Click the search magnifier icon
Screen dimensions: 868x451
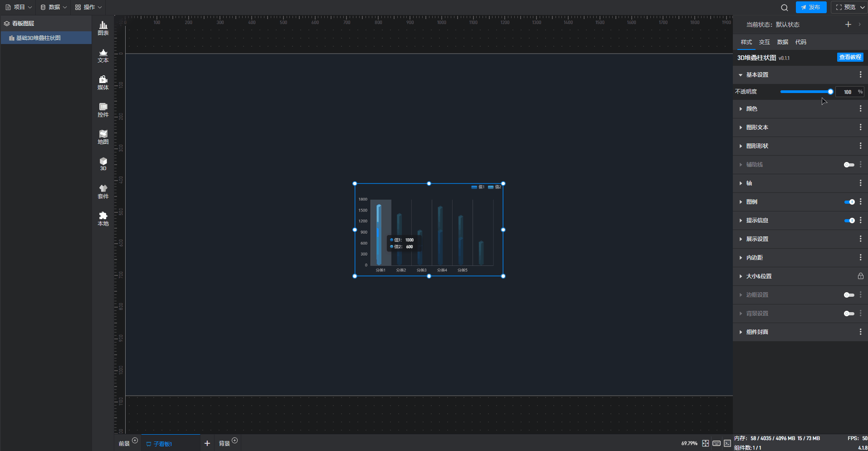tap(784, 7)
